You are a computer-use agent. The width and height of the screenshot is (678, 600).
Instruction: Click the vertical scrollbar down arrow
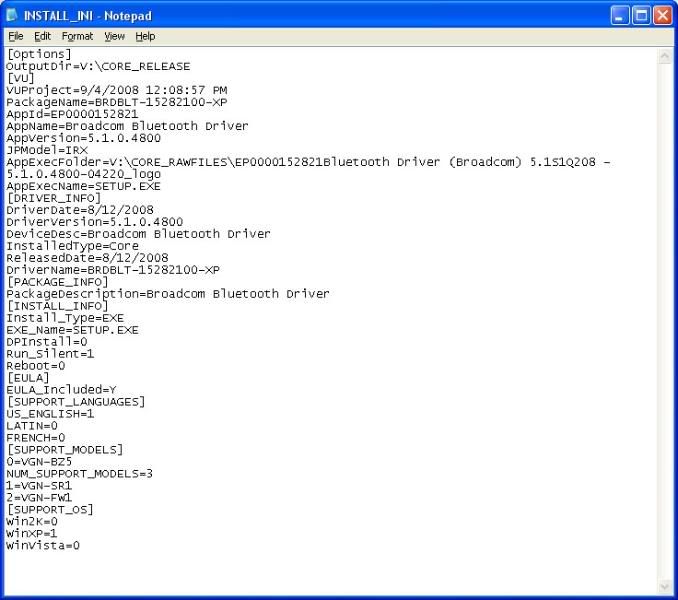pyautogui.click(x=666, y=586)
